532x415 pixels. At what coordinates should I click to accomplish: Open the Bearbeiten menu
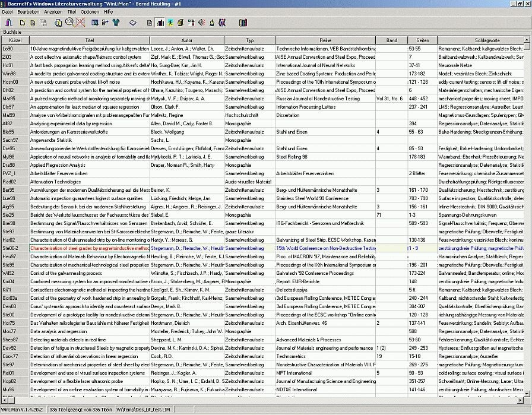click(x=28, y=12)
